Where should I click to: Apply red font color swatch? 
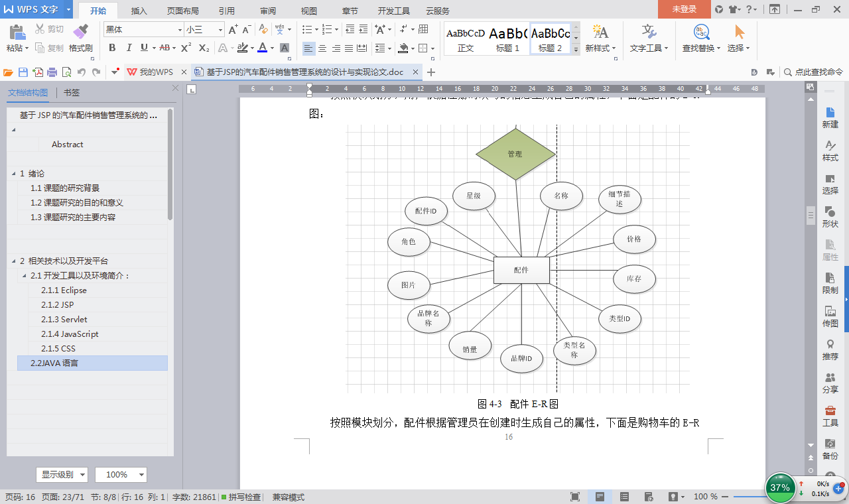click(262, 48)
